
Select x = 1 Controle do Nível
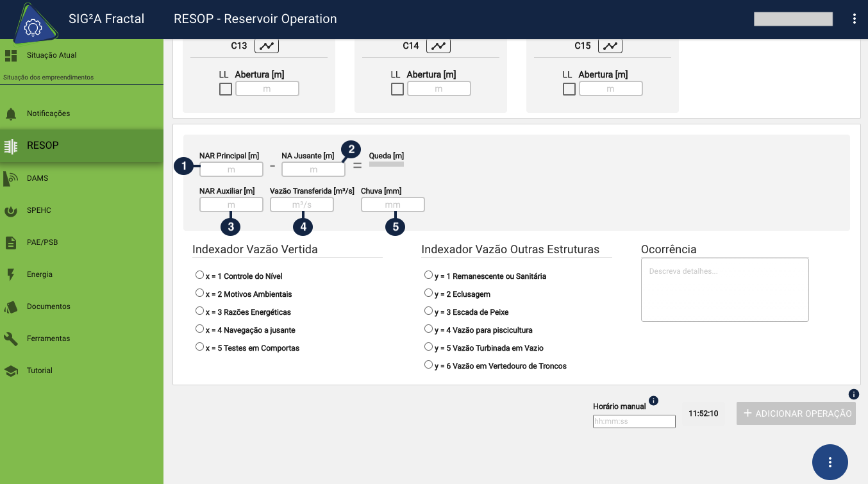tap(199, 275)
